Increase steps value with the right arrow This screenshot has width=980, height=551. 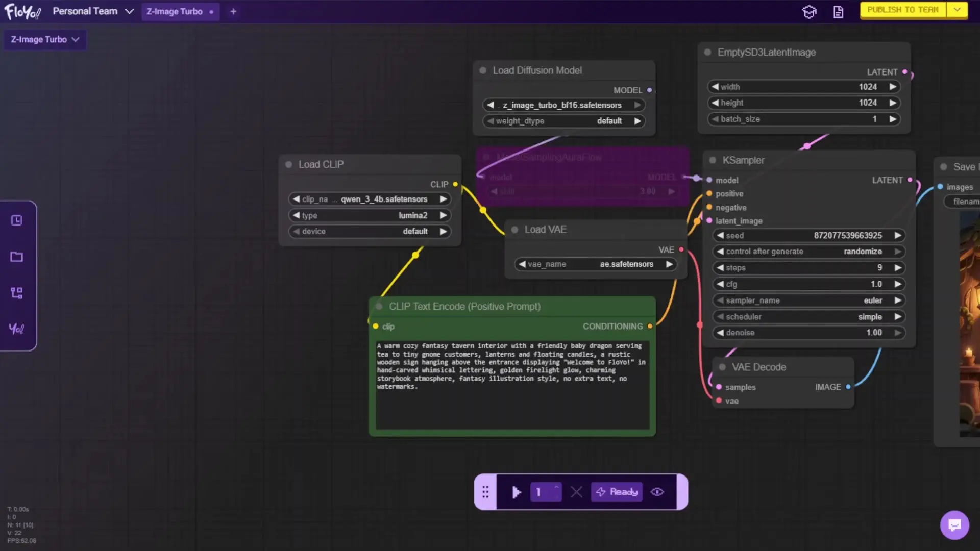coord(898,268)
